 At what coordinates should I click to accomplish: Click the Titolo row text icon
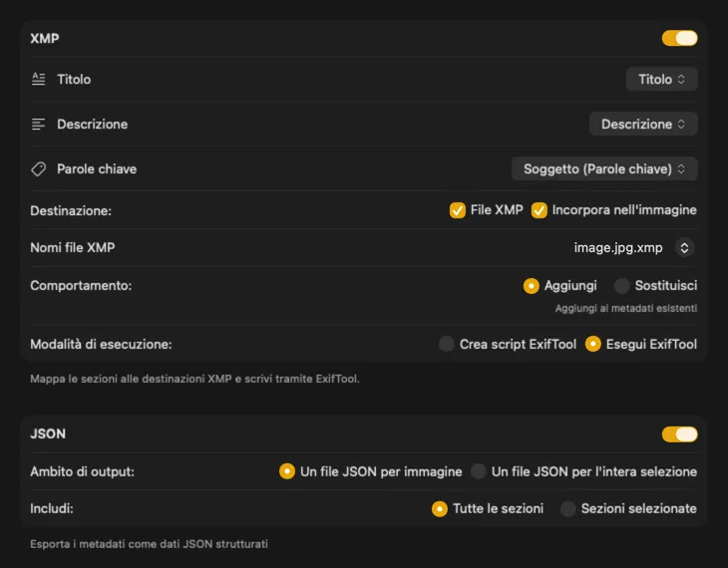coord(39,79)
